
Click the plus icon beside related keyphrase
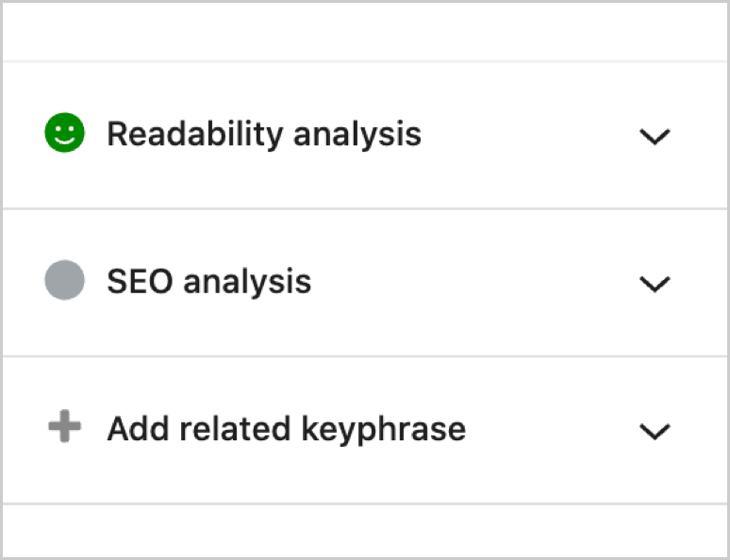click(64, 429)
